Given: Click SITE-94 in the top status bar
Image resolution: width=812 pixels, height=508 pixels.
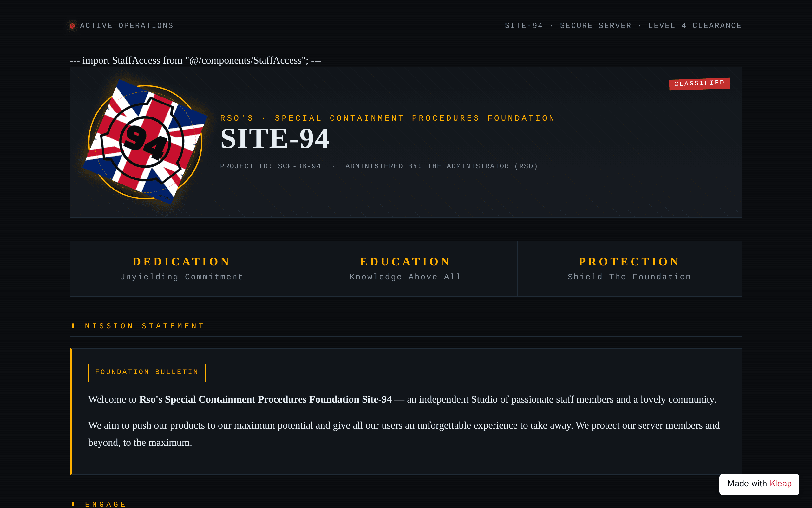Looking at the screenshot, I should click(x=524, y=26).
